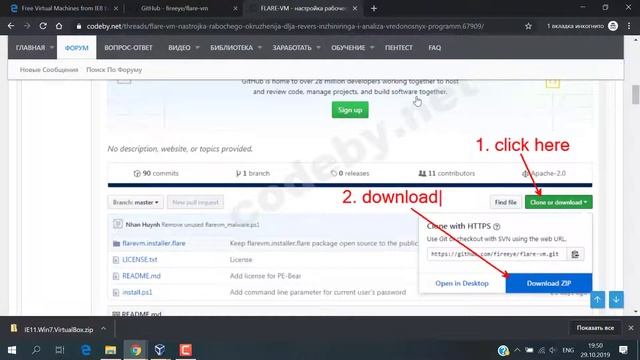
Task: Close the GitHub fireeye/flare-vm tab
Action: [235, 8]
